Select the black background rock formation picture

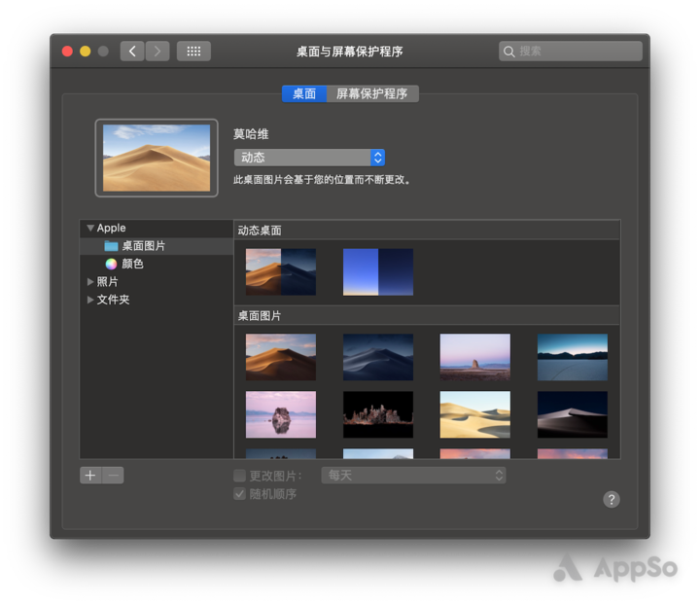click(x=378, y=414)
